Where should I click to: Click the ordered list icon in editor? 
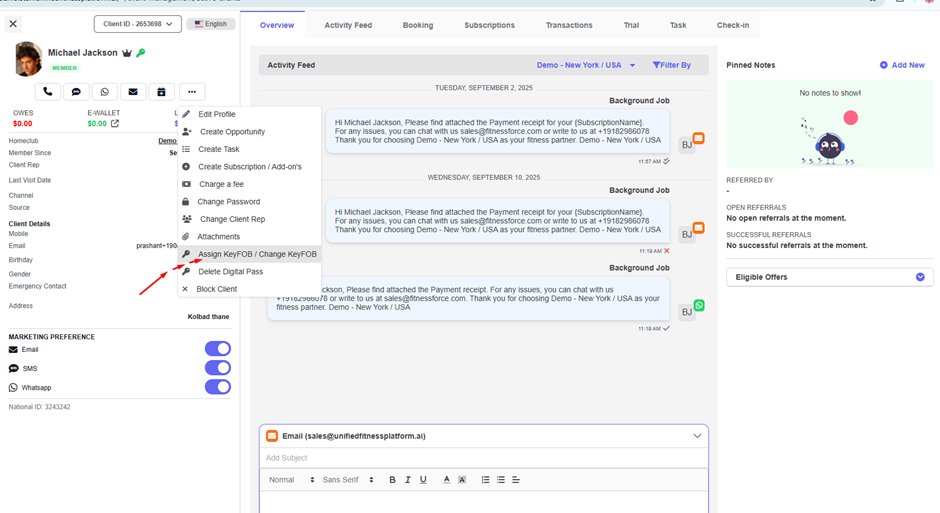(486, 479)
